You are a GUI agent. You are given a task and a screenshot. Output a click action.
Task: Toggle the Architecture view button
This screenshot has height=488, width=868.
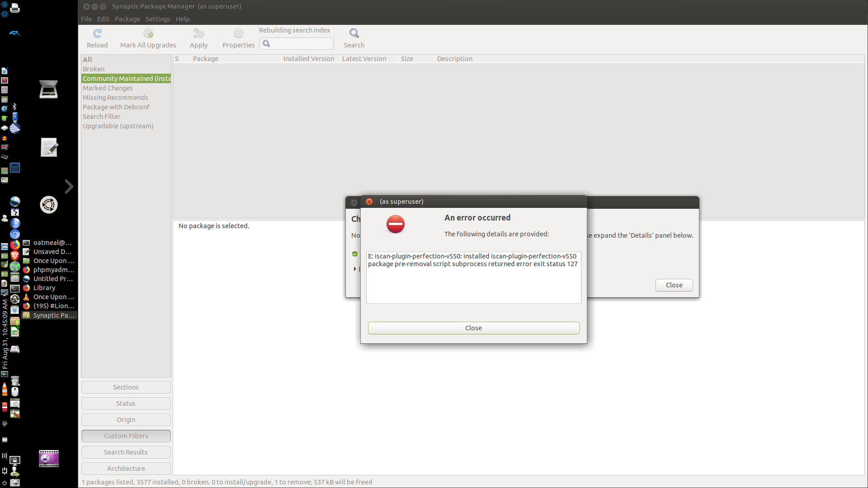point(126,469)
